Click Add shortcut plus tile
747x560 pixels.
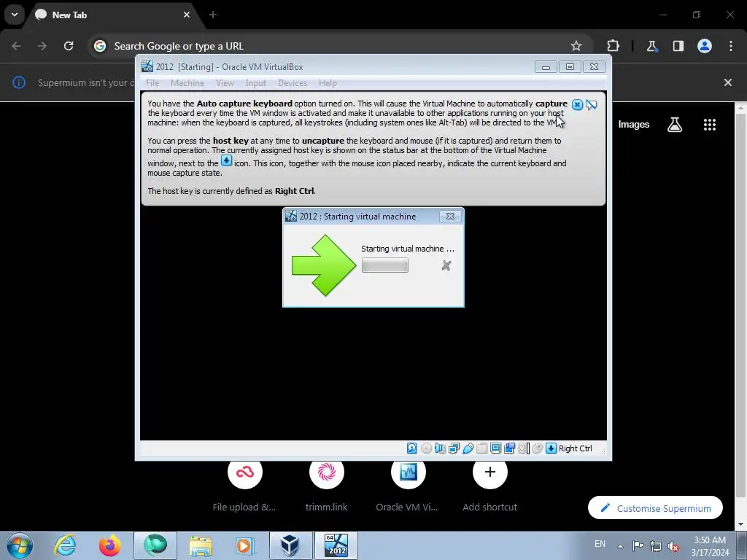click(489, 485)
